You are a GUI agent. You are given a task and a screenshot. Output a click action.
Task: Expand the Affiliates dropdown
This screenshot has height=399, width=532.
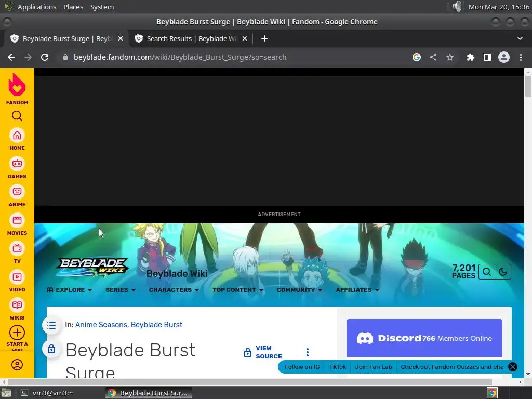[x=357, y=290]
